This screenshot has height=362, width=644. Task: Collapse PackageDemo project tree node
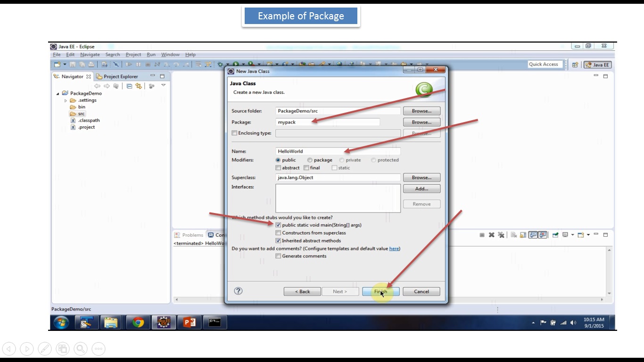point(58,93)
